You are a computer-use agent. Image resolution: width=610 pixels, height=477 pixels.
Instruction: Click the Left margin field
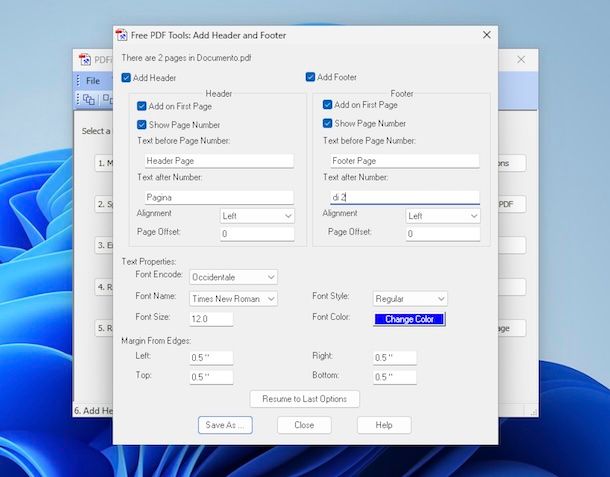[211, 358]
